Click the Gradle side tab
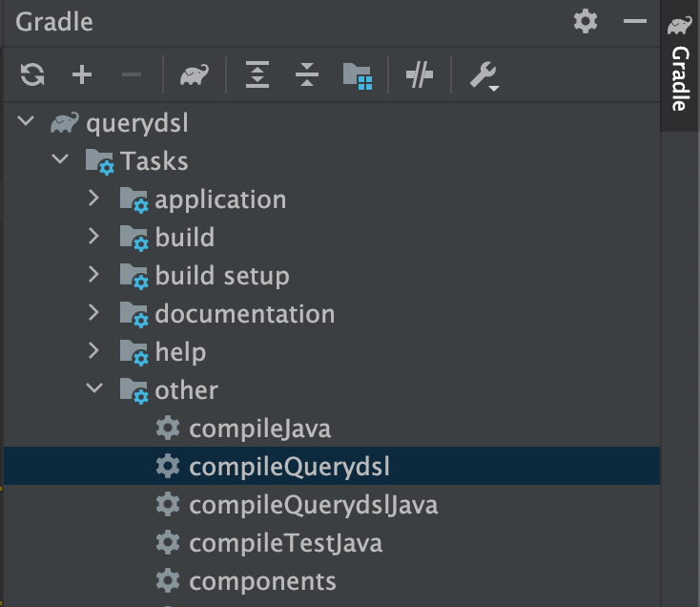Image resolution: width=700 pixels, height=607 pixels. [680, 65]
